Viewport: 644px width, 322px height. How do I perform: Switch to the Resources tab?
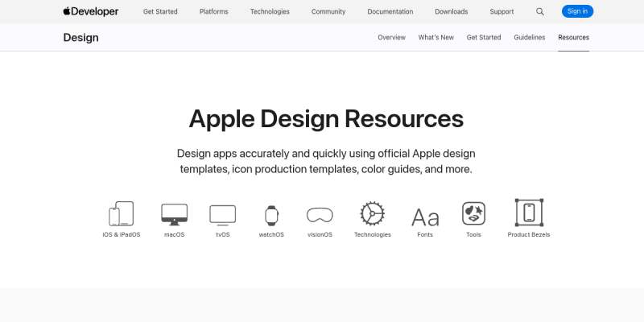[573, 37]
